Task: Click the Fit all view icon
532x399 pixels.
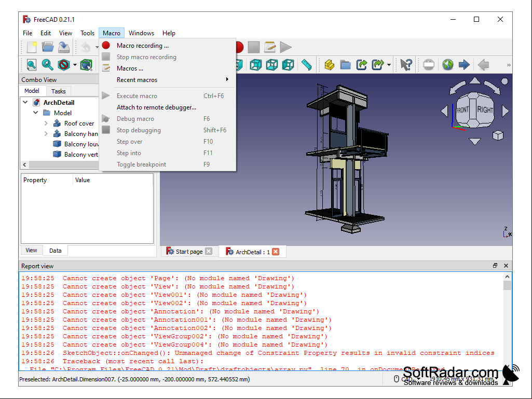Action: click(x=32, y=64)
